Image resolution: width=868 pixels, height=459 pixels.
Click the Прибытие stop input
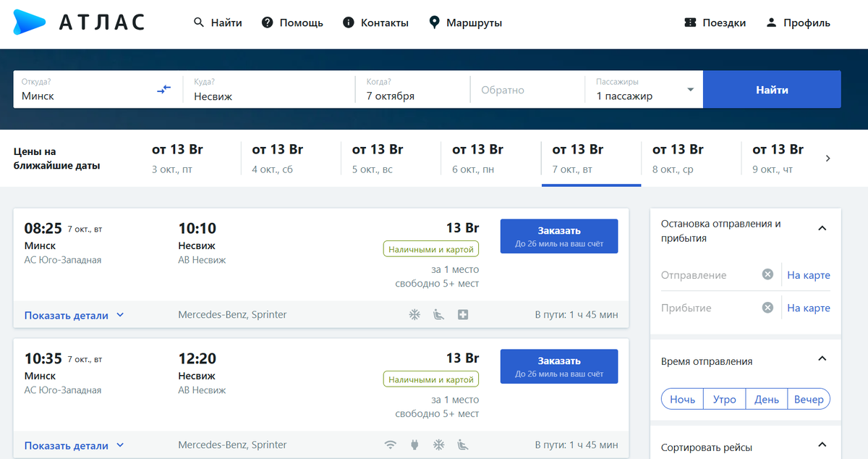click(x=709, y=308)
